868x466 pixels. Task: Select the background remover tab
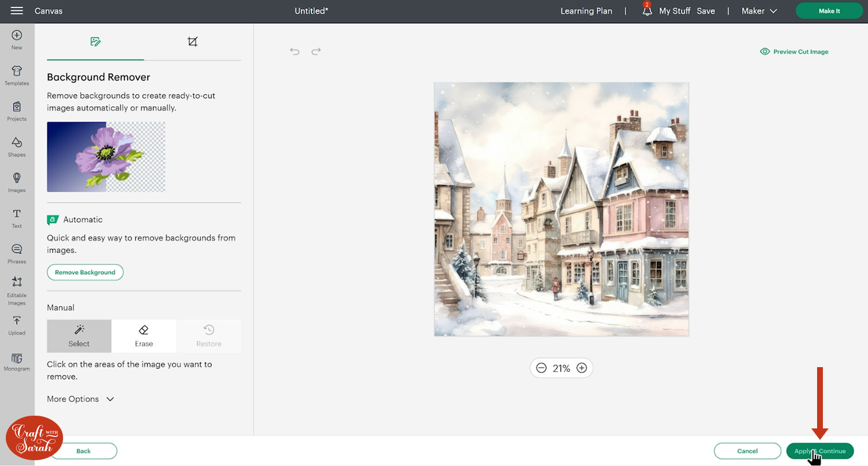click(x=95, y=42)
